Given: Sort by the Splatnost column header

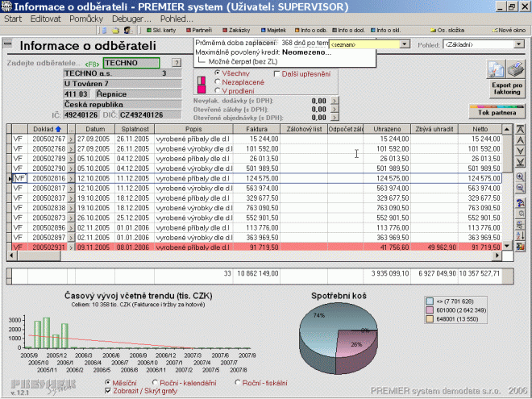Looking at the screenshot, I should coord(135,129).
